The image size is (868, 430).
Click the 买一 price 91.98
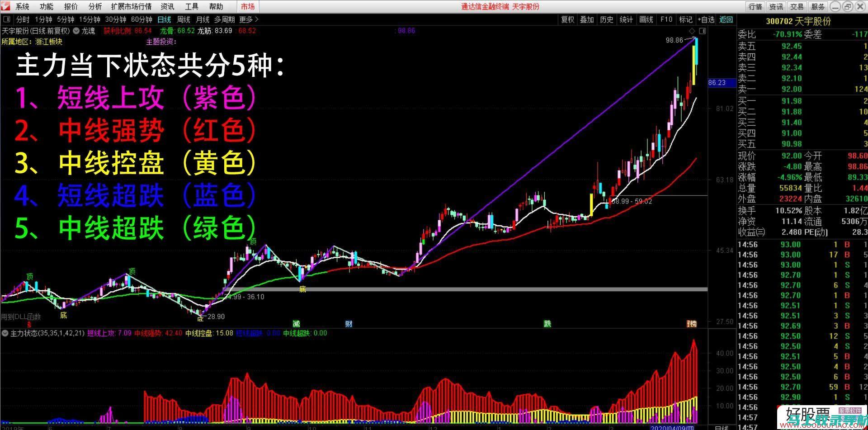click(792, 101)
